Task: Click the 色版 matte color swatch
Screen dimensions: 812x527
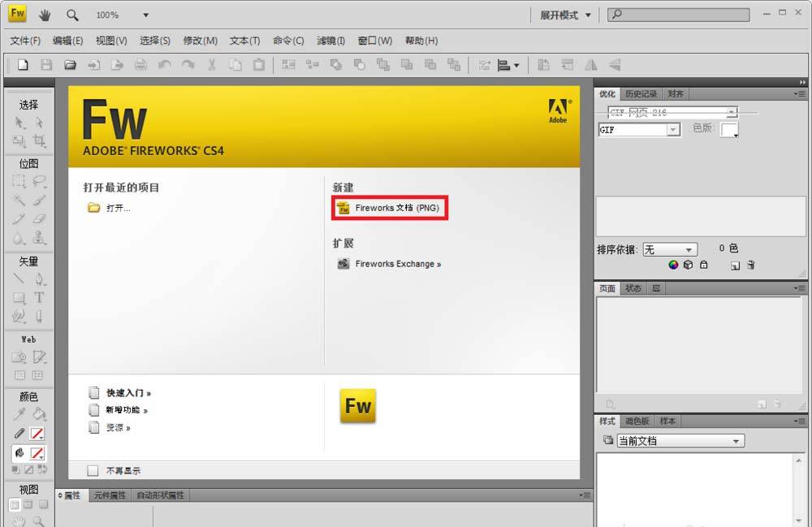Action: (x=729, y=130)
